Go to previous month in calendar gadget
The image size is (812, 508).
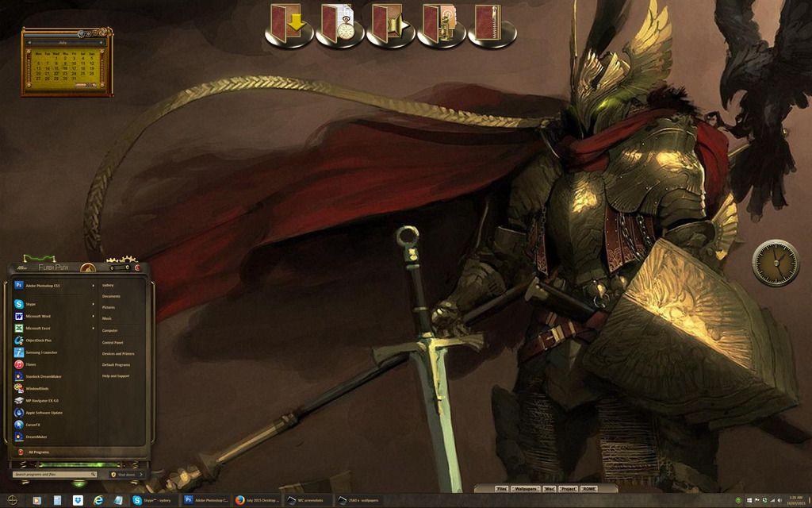29,43
